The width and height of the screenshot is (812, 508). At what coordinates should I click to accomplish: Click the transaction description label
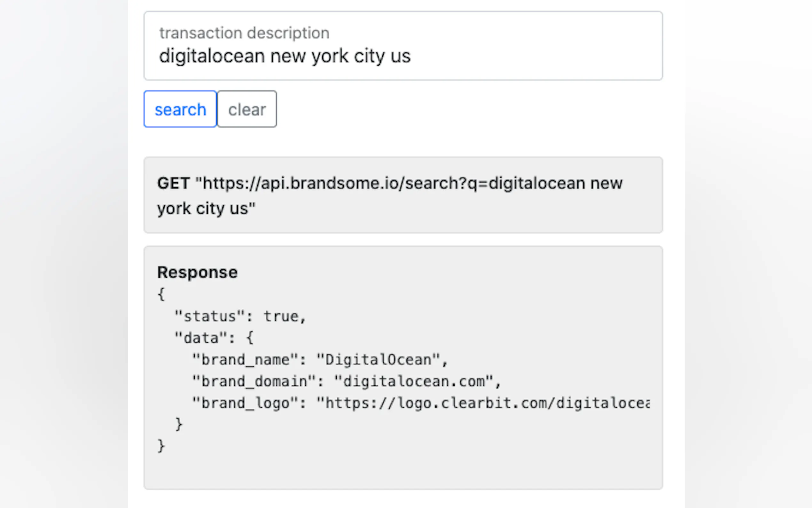(x=244, y=33)
